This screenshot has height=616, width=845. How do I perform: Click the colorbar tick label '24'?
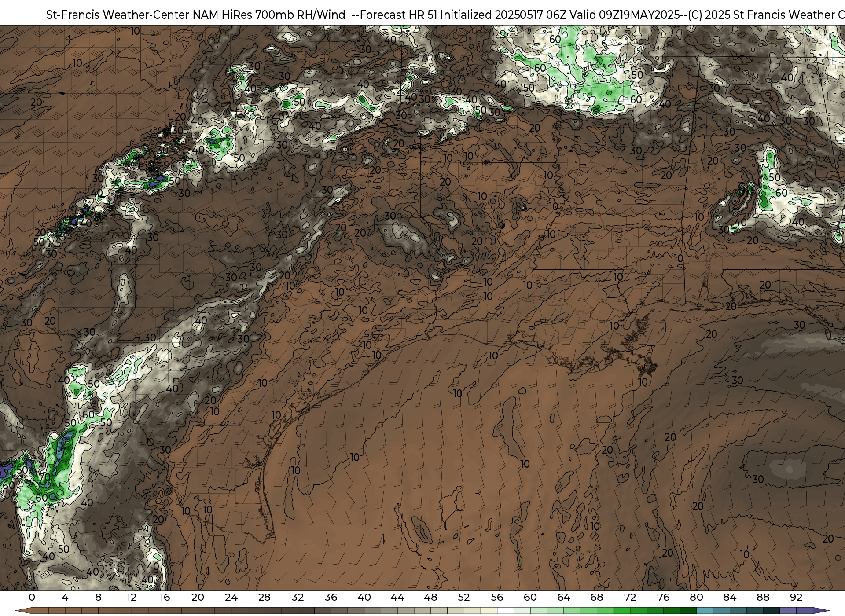pos(231,598)
